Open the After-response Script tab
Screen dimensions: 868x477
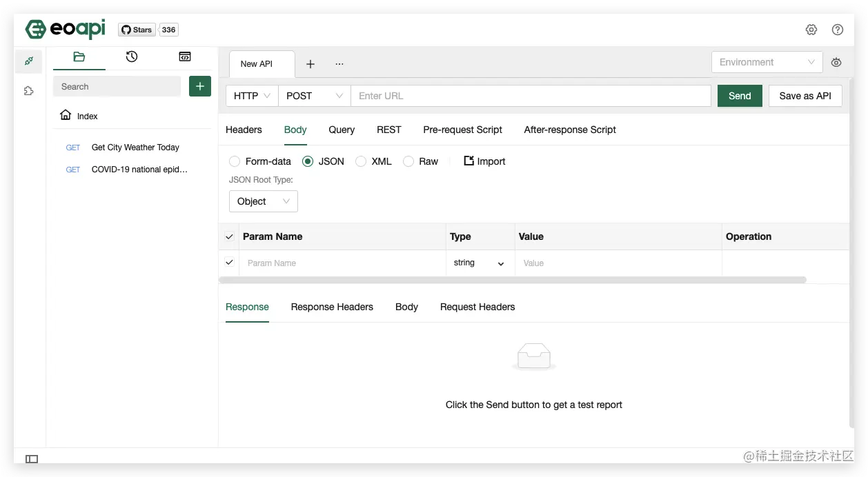[570, 130]
